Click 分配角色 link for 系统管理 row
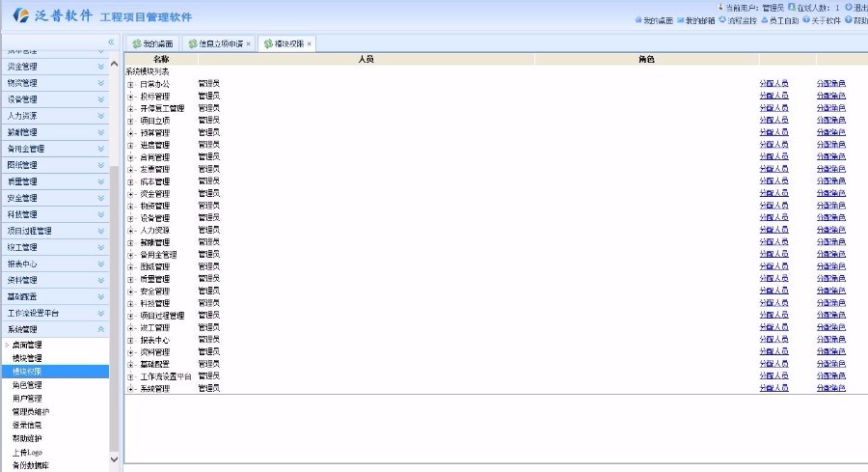Screen dimensions: 868x472 pyautogui.click(x=831, y=388)
